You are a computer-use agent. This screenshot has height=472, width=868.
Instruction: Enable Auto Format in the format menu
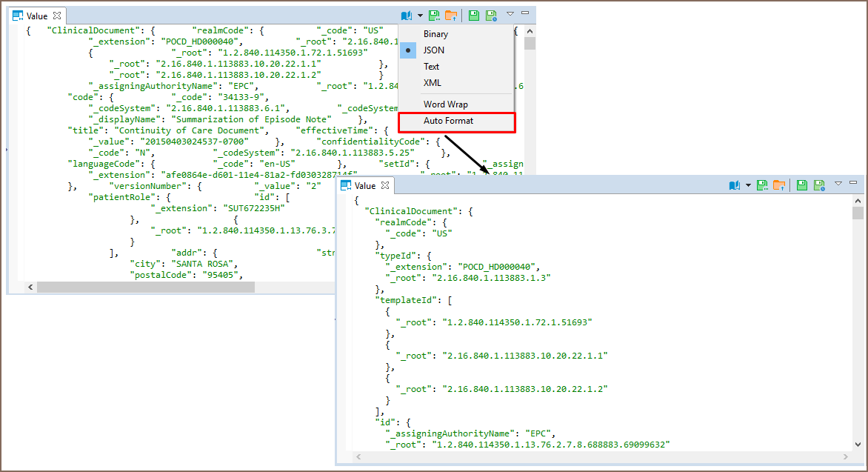pyautogui.click(x=448, y=121)
